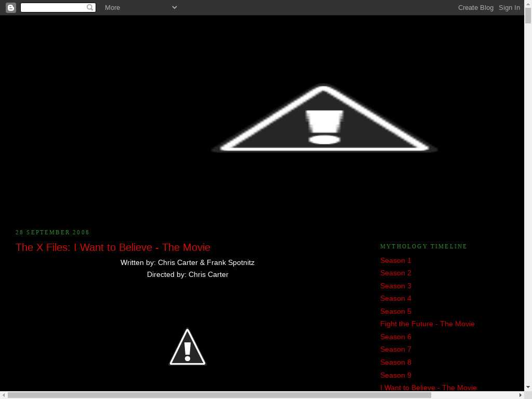Open post title I Want to Believe
532x399 pixels.
point(113,247)
